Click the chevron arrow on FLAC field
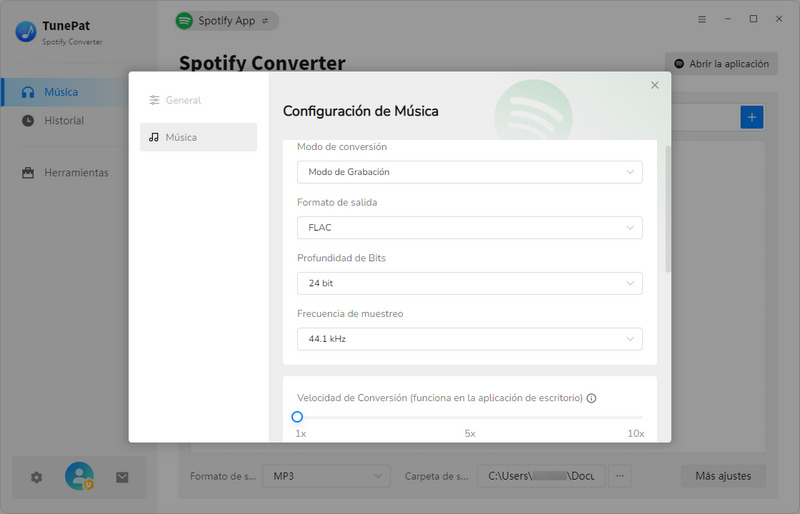This screenshot has width=800, height=514. tap(630, 228)
